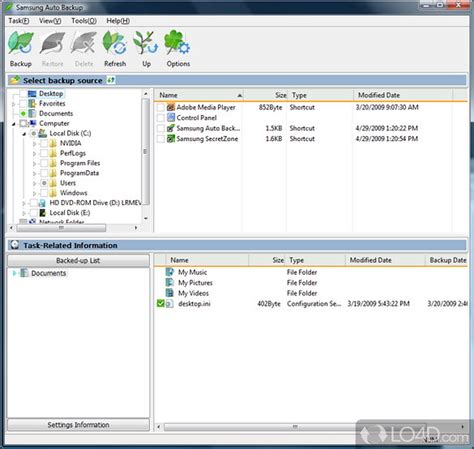Check the Control Panel checkbox
Viewport: 474px width, 449px height.
[161, 118]
